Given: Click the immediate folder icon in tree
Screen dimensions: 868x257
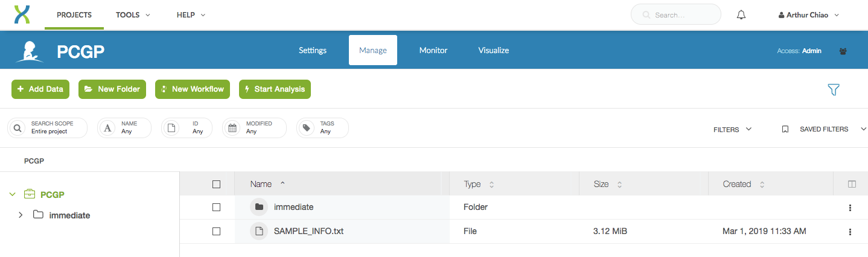Looking at the screenshot, I should coord(39,214).
